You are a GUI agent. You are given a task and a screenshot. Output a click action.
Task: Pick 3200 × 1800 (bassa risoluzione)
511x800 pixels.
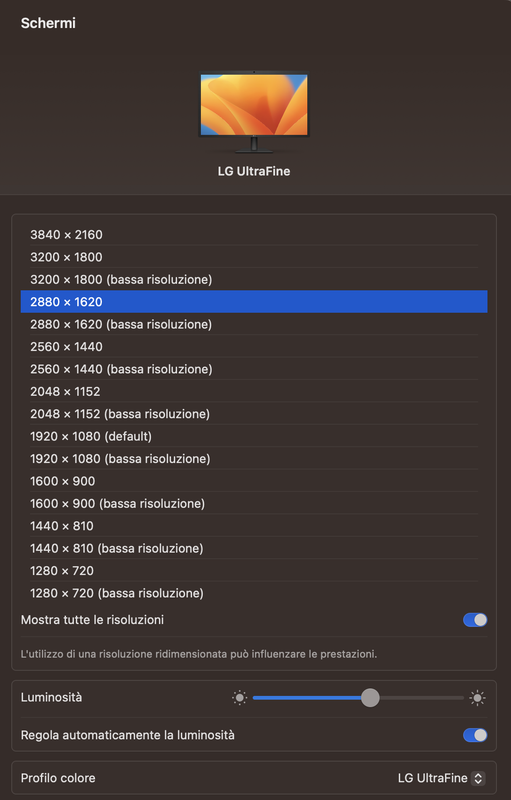click(x=254, y=280)
